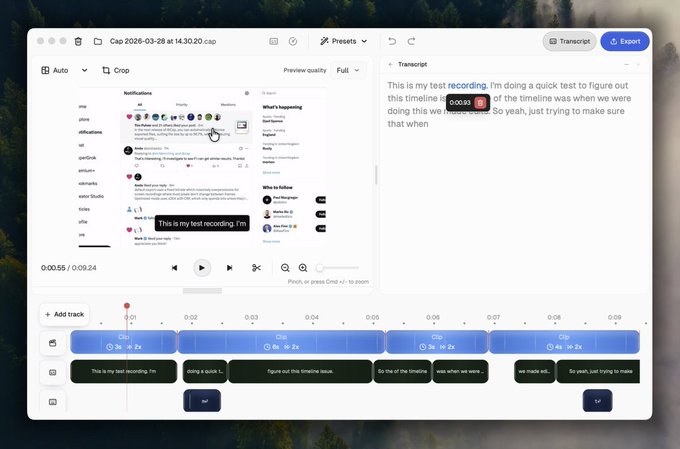Adjust the timeline zoom slider
The height and width of the screenshot is (449, 680).
click(x=337, y=268)
